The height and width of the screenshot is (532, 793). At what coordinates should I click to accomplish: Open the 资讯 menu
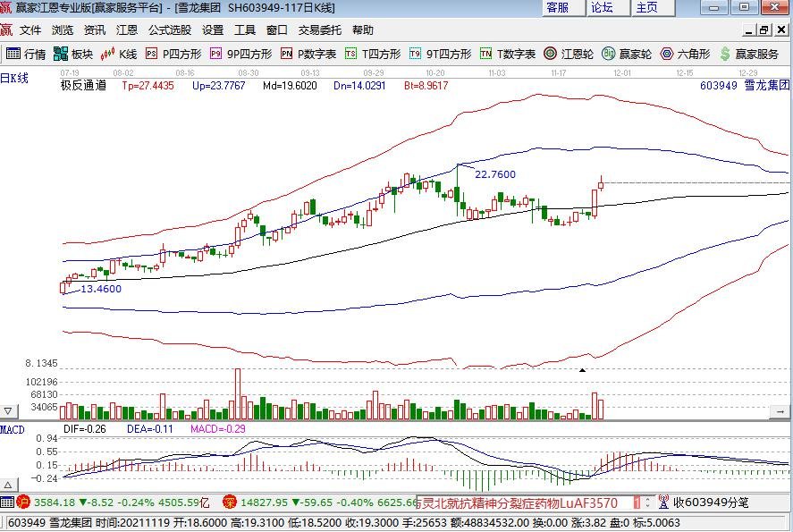tap(95, 30)
